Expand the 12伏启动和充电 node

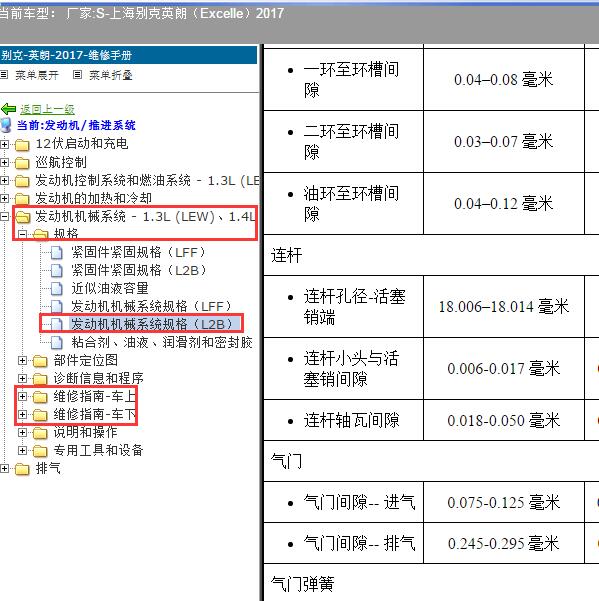point(4,145)
